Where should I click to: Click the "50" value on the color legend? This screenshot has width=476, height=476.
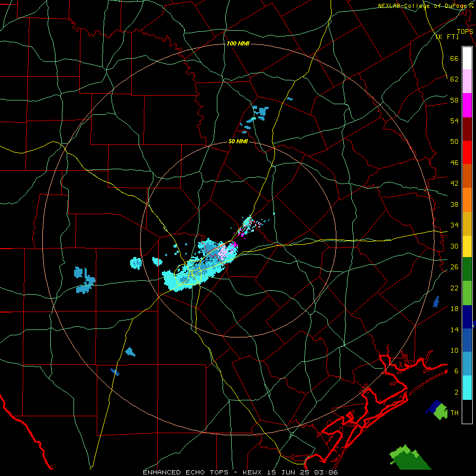click(454, 142)
